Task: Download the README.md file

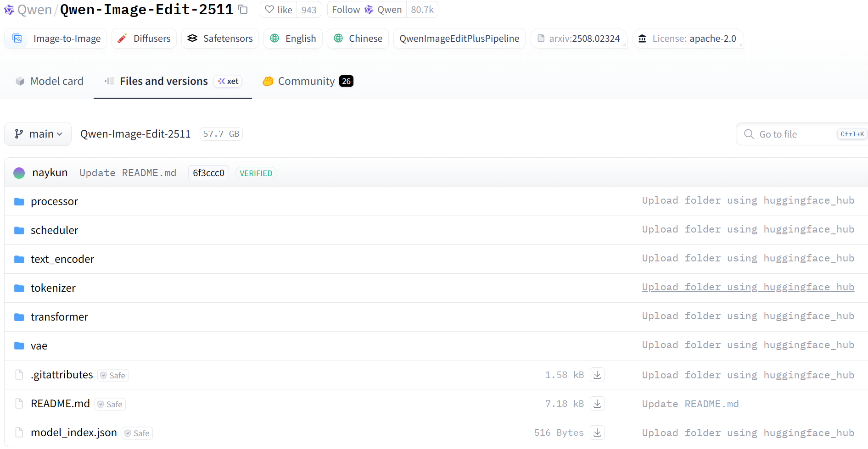Action: coord(597,404)
